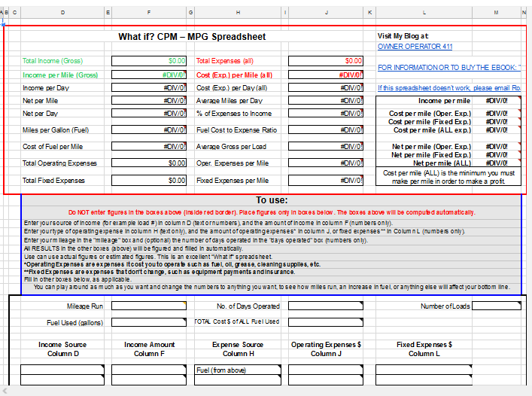This screenshot has height=396, width=532.
Task: Click the TOTAL Cost $ of ALL Fuel Used box
Action: pos(326,322)
